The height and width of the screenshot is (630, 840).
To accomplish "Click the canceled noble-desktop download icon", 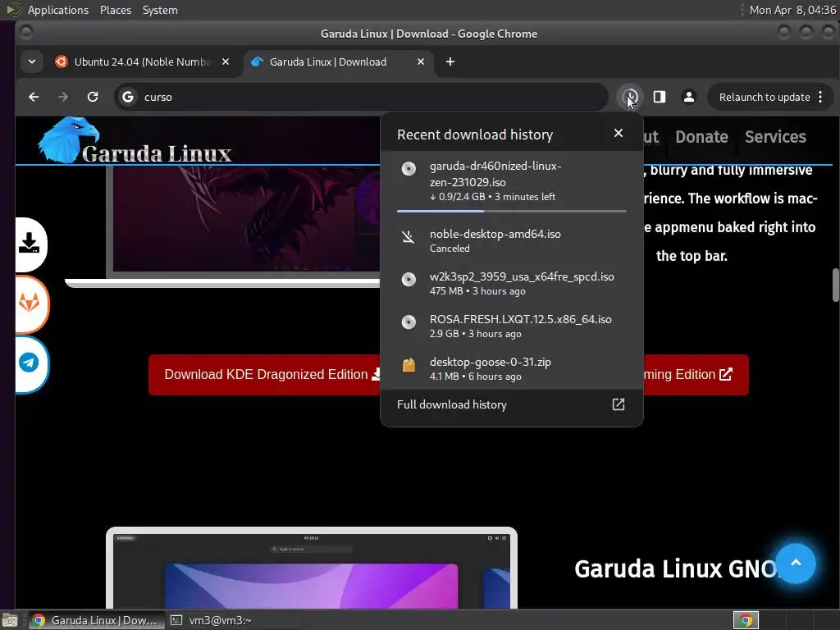I will click(409, 237).
